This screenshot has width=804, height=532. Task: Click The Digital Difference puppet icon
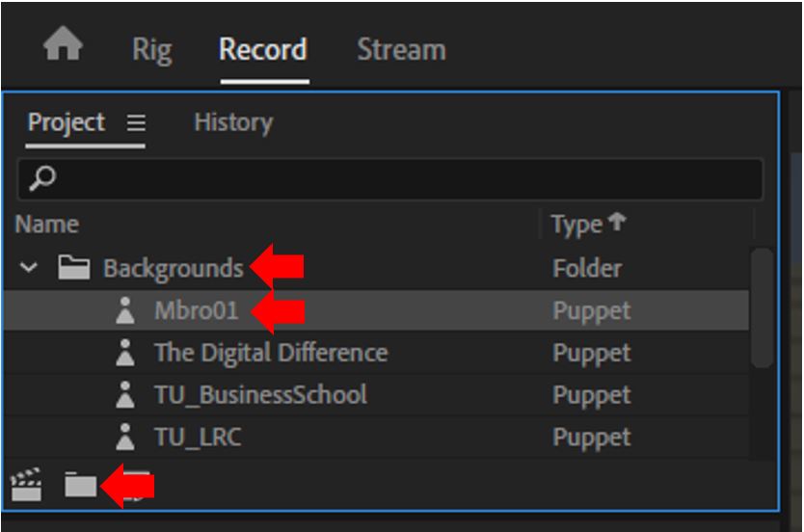click(125, 353)
